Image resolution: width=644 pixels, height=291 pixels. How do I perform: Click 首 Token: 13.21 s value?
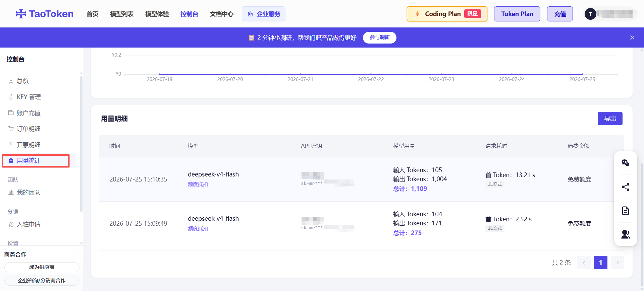510,175
